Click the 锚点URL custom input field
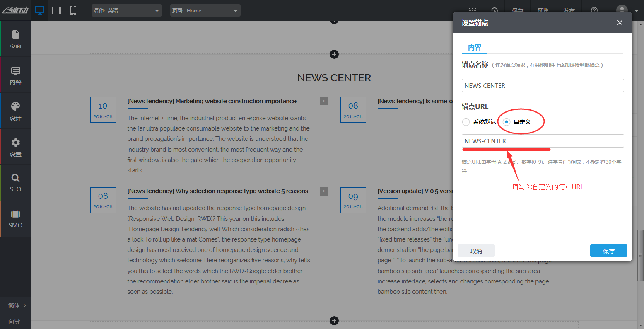The width and height of the screenshot is (644, 329). pyautogui.click(x=543, y=141)
